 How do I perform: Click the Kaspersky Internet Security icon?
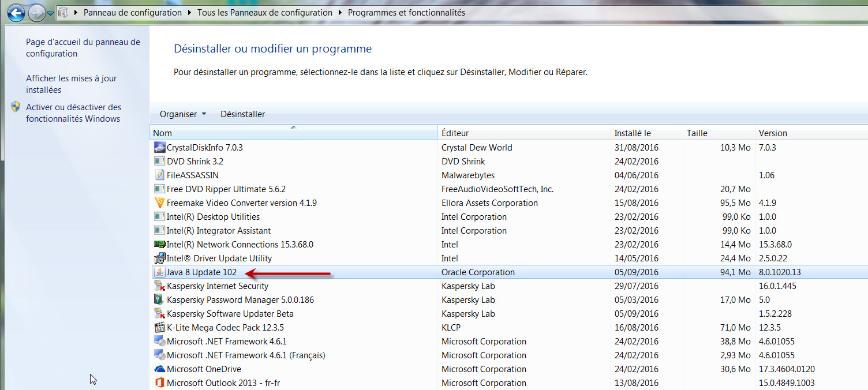(x=160, y=286)
